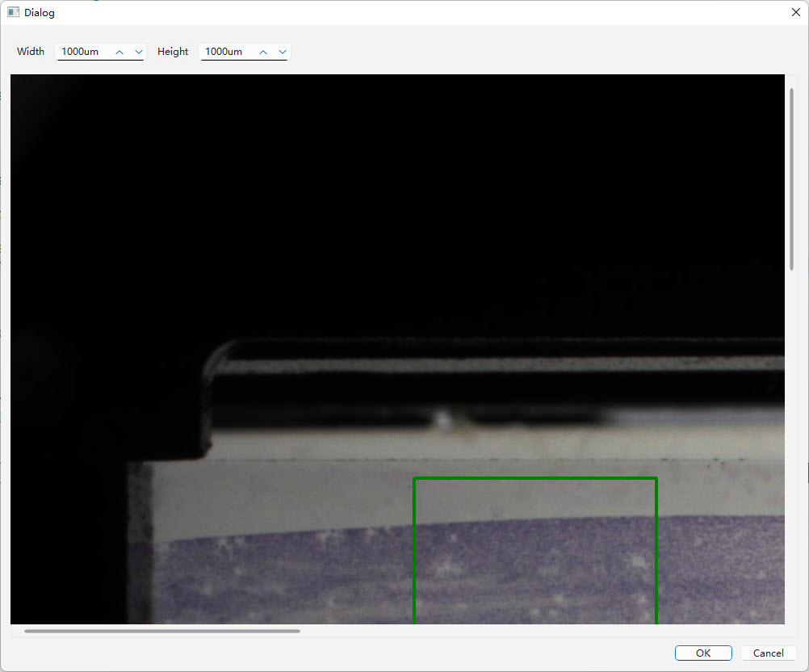Click the Width label

point(31,52)
